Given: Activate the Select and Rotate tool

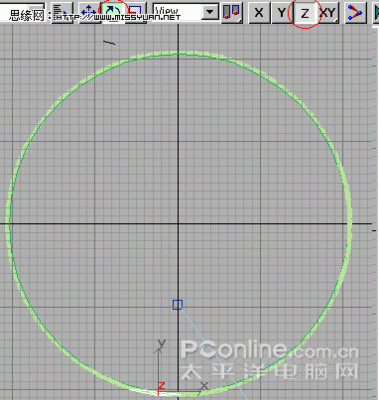Looking at the screenshot, I should pyautogui.click(x=112, y=13).
